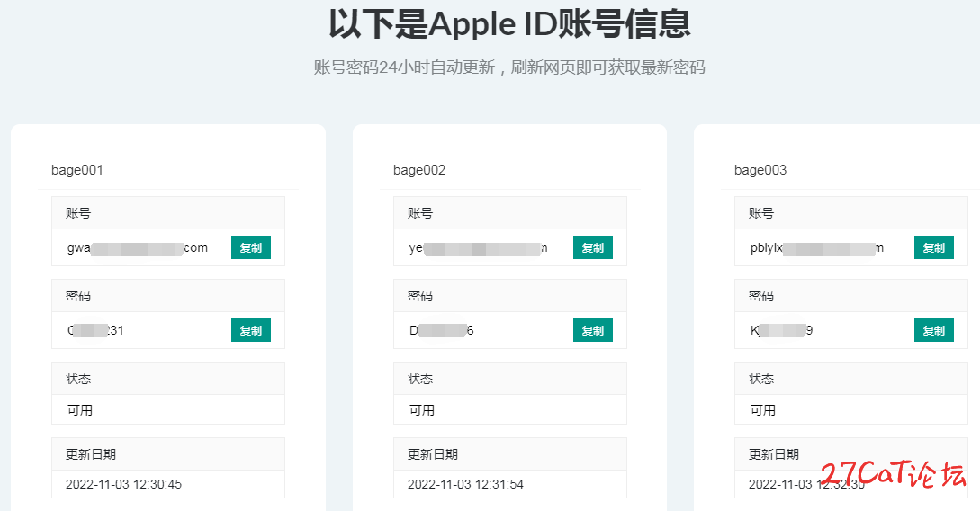This screenshot has height=511, width=980.
Task: Click the bage002 password value
Action: [x=441, y=330]
